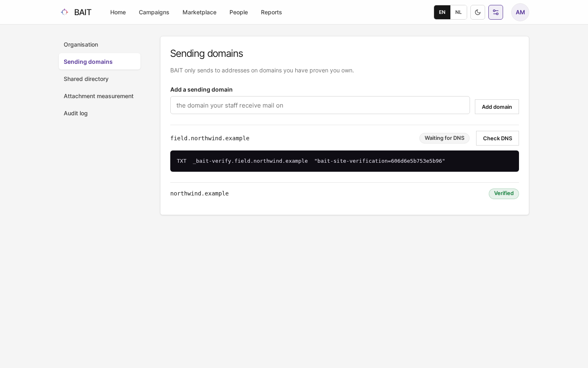Go to Home in the top navigation
Screen dimensions: 588x368
tap(118, 12)
